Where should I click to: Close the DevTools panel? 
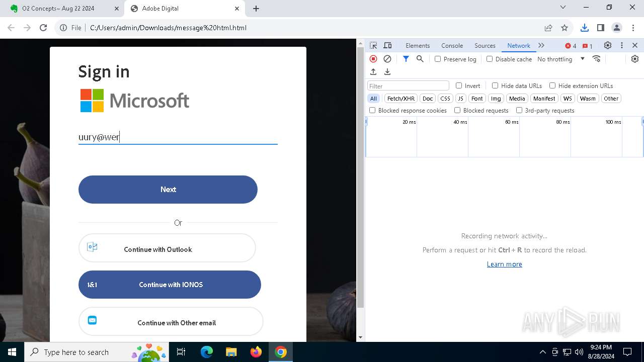(x=635, y=45)
